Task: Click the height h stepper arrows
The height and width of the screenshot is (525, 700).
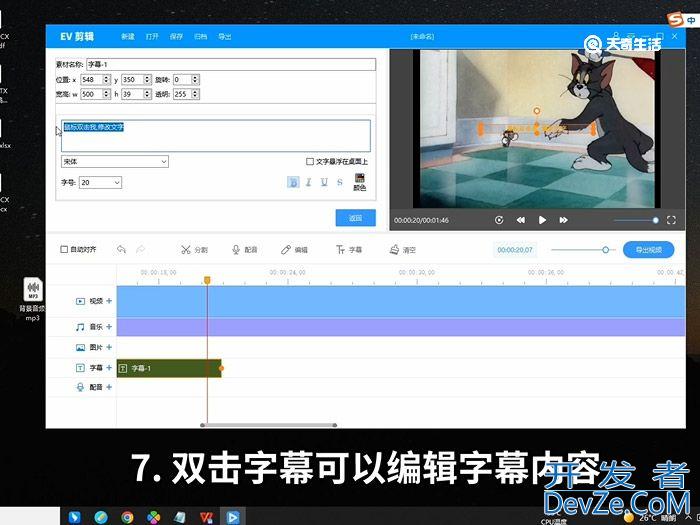Action: 147,94
